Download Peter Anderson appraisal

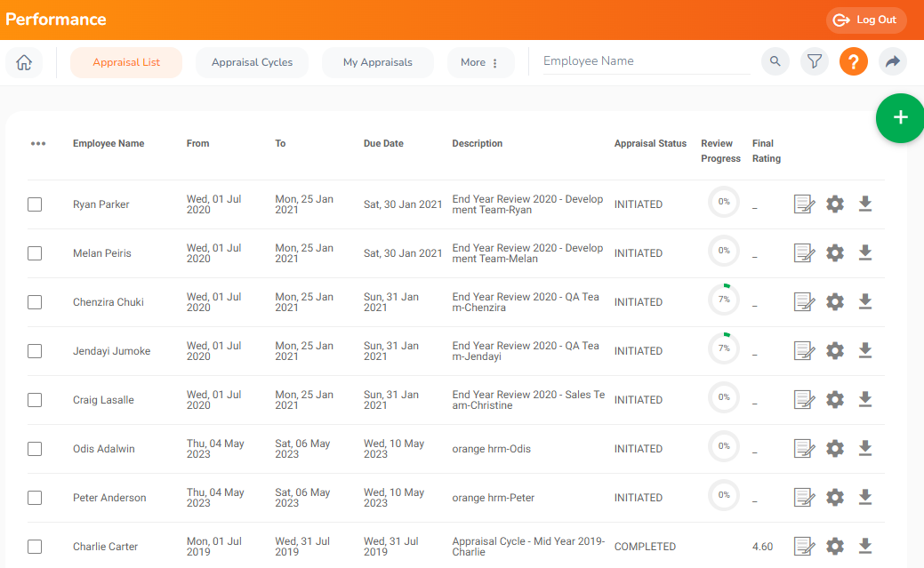pos(865,498)
